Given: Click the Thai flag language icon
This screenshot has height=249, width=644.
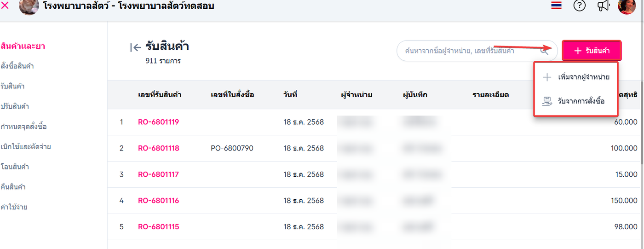Looking at the screenshot, I should point(556,6).
